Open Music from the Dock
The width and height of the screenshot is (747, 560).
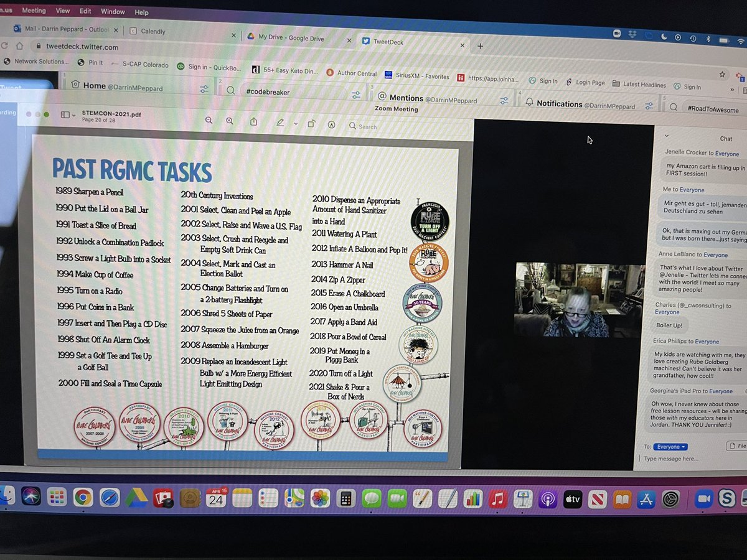[x=498, y=499]
